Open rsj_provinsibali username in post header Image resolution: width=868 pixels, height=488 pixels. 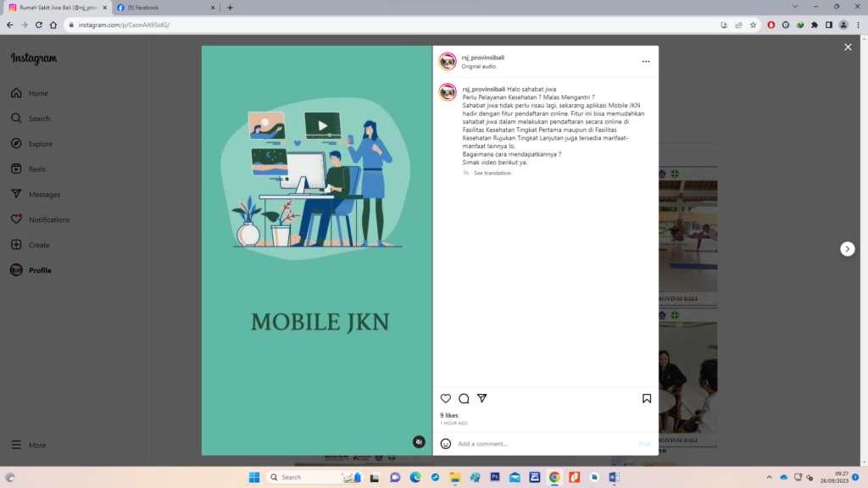tap(482, 58)
